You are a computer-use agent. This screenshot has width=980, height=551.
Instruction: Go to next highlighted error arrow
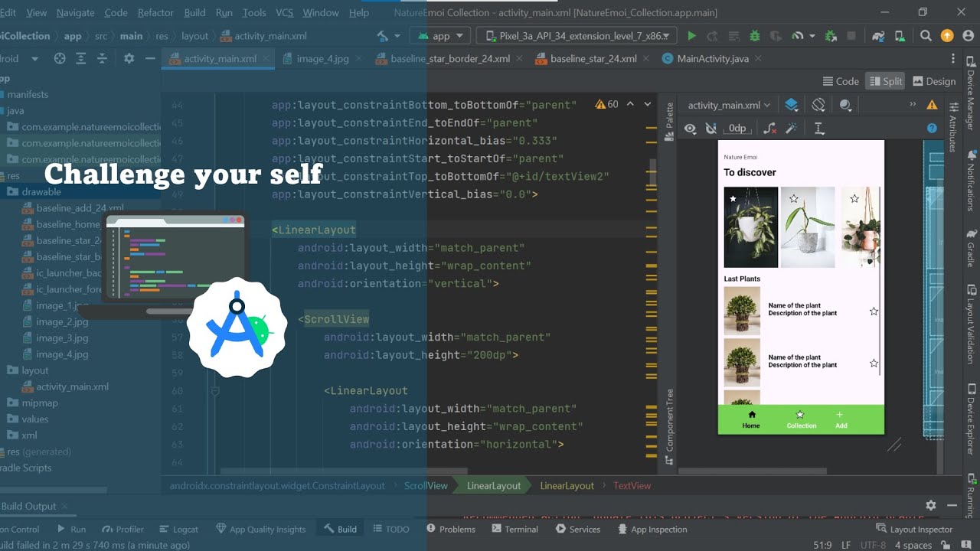click(x=648, y=104)
